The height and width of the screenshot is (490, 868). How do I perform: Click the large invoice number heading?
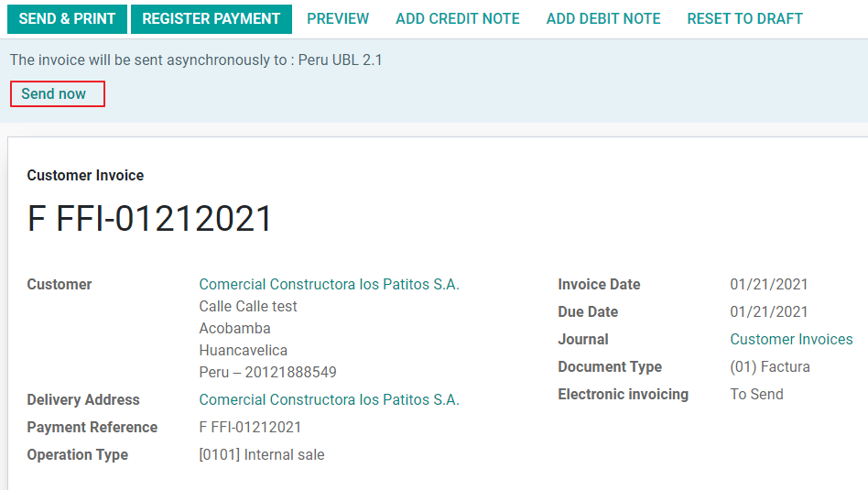point(150,220)
